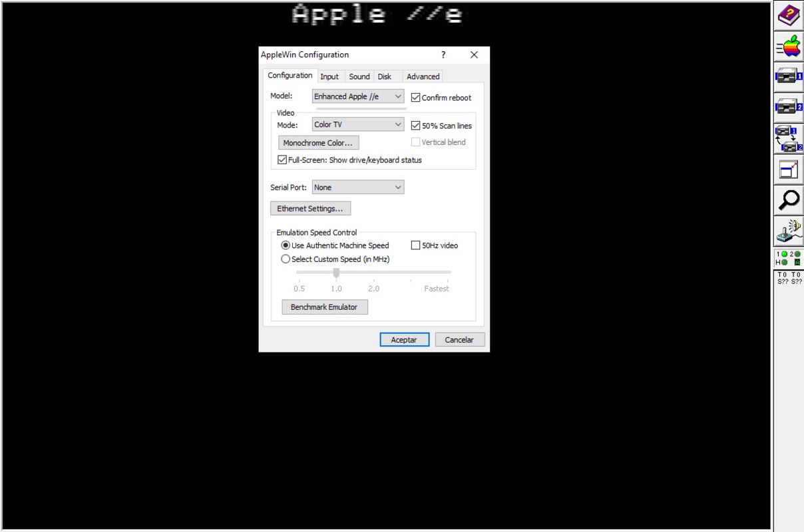The width and height of the screenshot is (804, 532).
Task: Open Ethernet Settings... button
Action: 310,209
